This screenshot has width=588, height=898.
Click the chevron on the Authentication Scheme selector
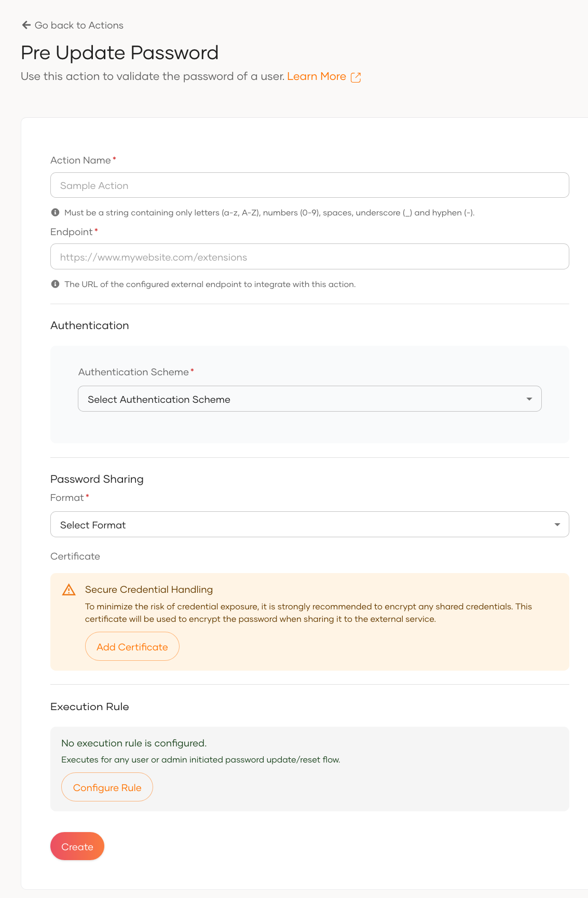click(x=529, y=399)
